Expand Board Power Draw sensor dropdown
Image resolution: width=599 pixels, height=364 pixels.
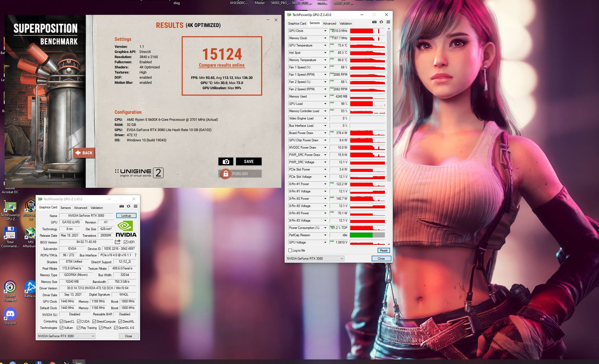tap(325, 133)
